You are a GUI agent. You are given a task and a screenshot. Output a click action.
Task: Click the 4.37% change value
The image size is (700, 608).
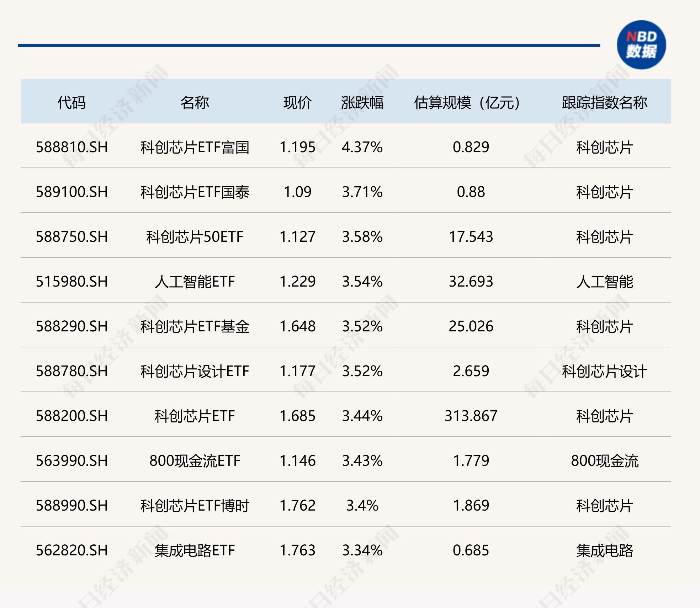[362, 147]
